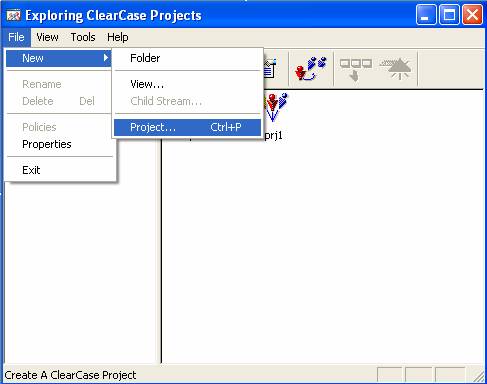Open the Help menu
This screenshot has width=487, height=384.
pyautogui.click(x=118, y=37)
